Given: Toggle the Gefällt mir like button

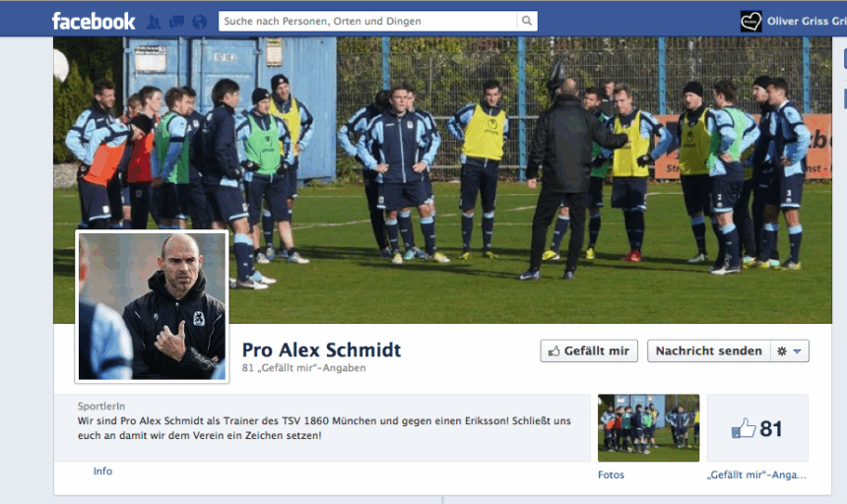Looking at the screenshot, I should point(589,350).
